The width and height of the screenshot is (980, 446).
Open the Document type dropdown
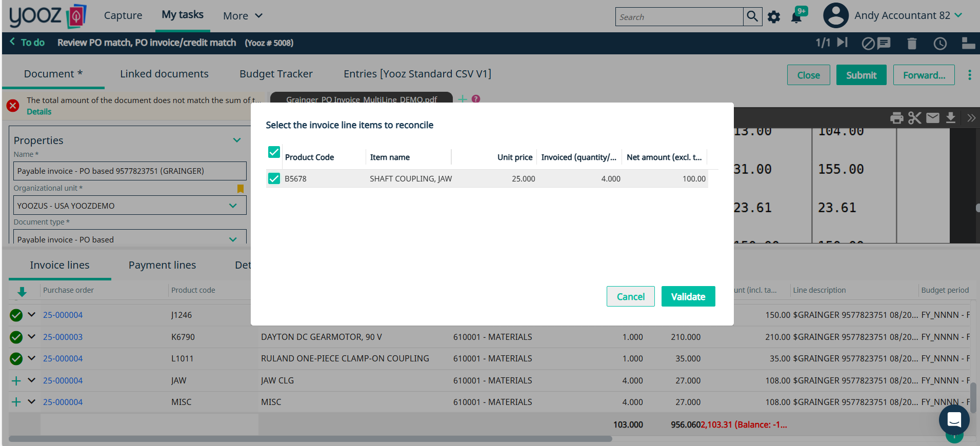(233, 239)
